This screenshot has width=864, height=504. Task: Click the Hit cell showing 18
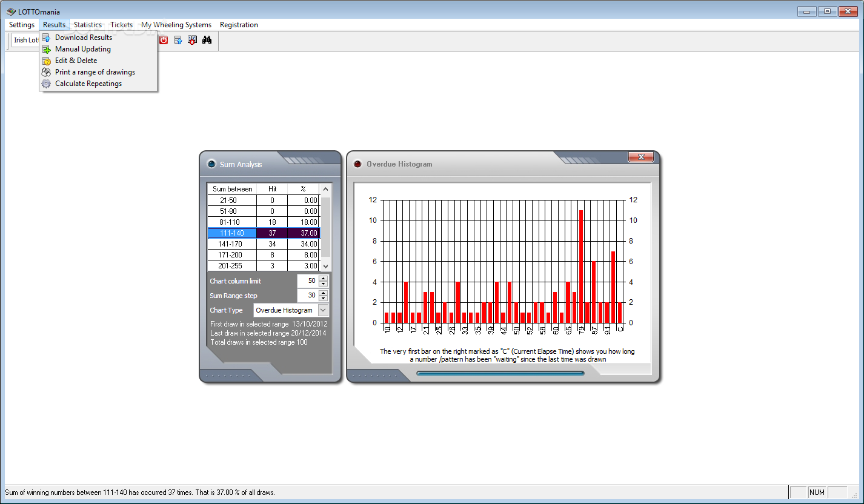(272, 222)
